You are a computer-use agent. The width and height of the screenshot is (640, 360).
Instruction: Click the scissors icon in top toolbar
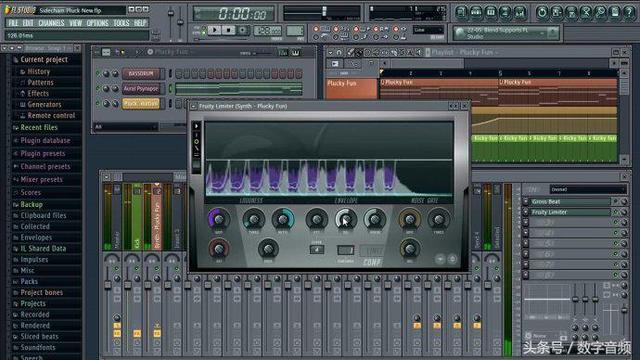[x=586, y=12]
